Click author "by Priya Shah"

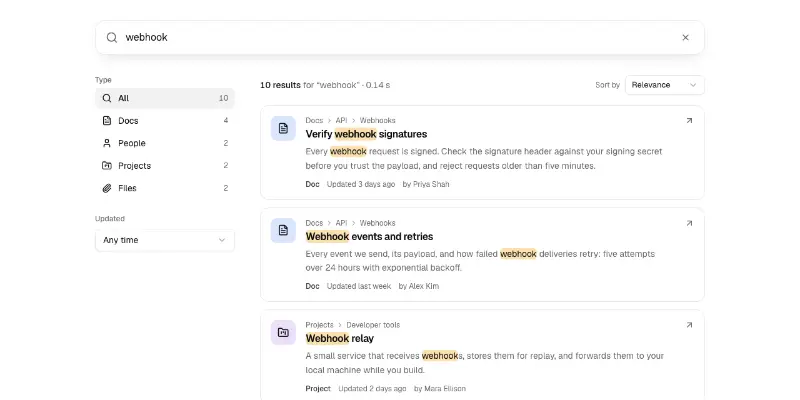click(x=426, y=184)
